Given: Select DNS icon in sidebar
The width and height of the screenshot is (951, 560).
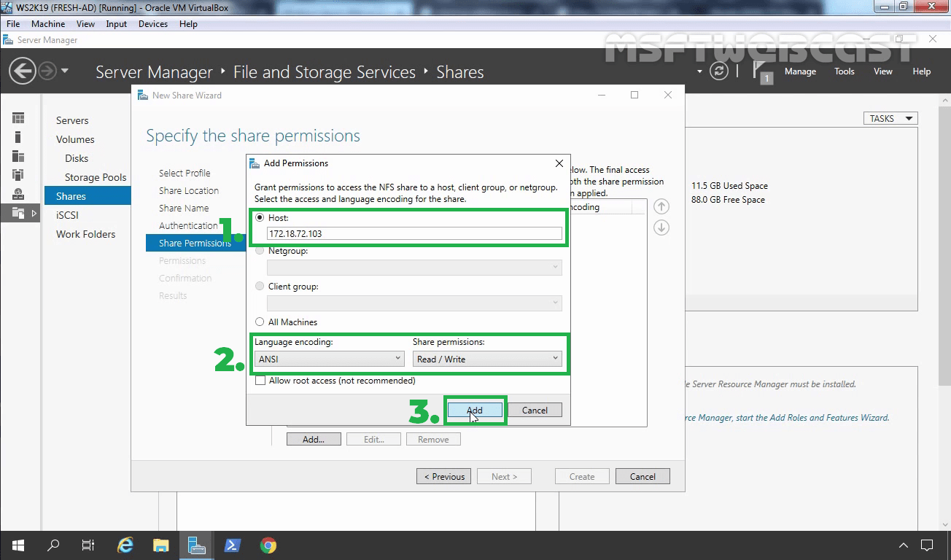Looking at the screenshot, I should [x=18, y=194].
